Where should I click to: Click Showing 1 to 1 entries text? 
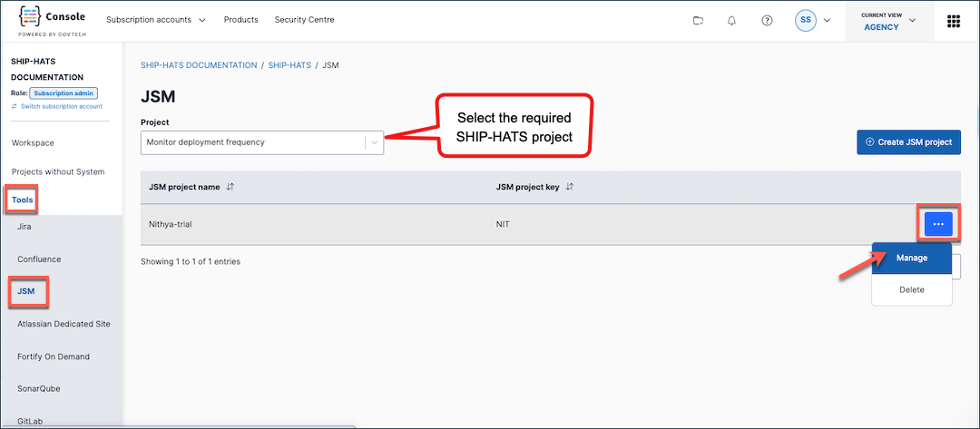pyautogui.click(x=191, y=261)
